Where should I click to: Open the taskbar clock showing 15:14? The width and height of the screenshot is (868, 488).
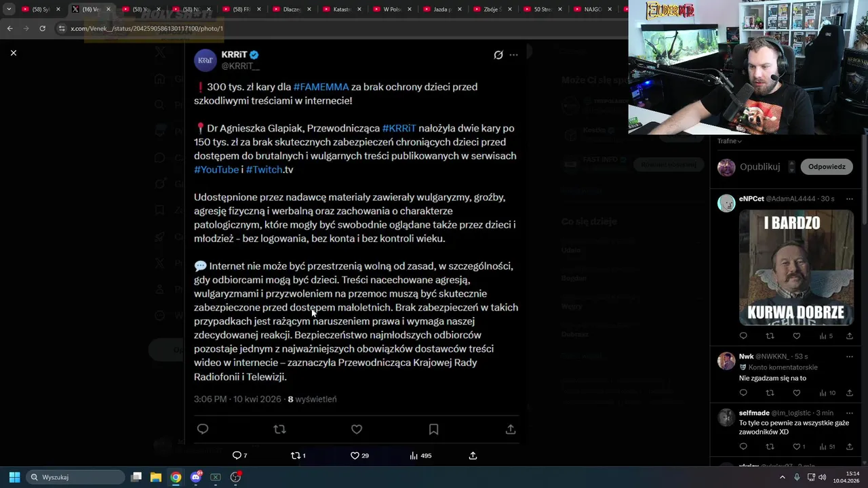[x=846, y=477]
